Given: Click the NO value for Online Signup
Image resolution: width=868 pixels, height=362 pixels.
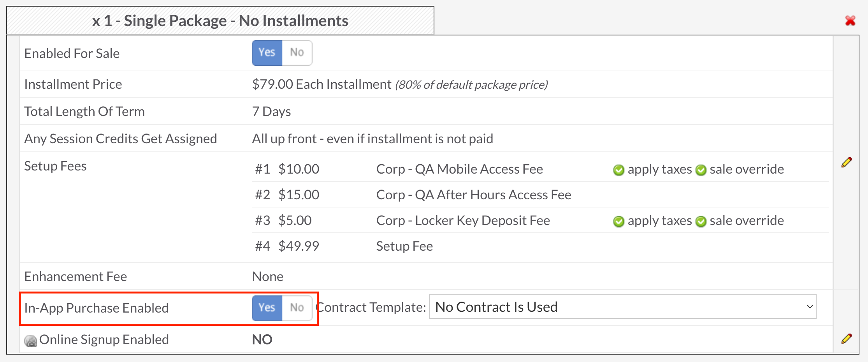Looking at the screenshot, I should tap(262, 339).
